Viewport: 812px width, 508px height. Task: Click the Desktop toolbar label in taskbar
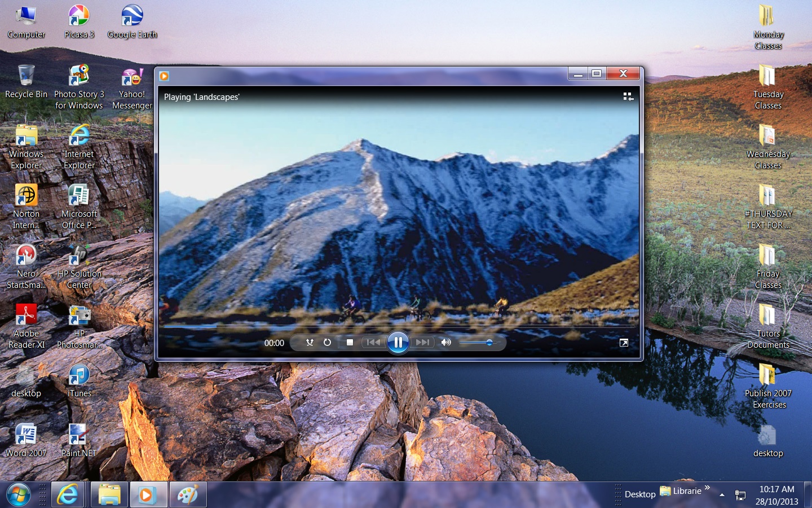click(640, 494)
